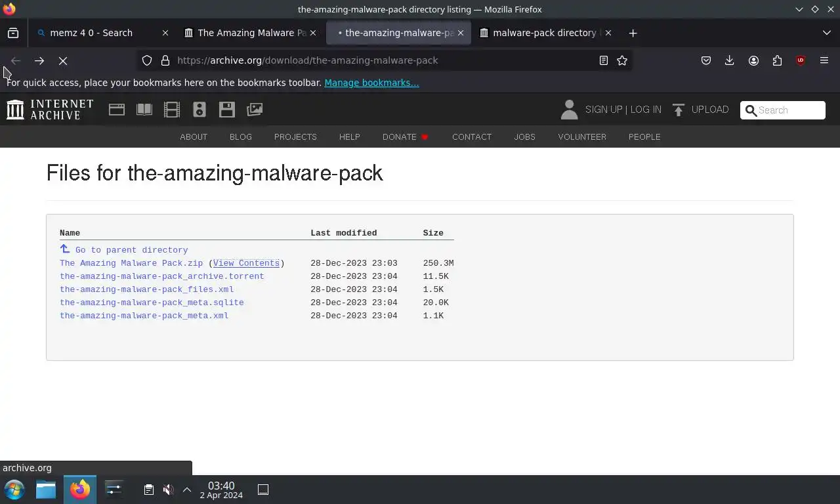Click the Upload arrow icon
Screen dimensions: 840x504
click(679, 110)
